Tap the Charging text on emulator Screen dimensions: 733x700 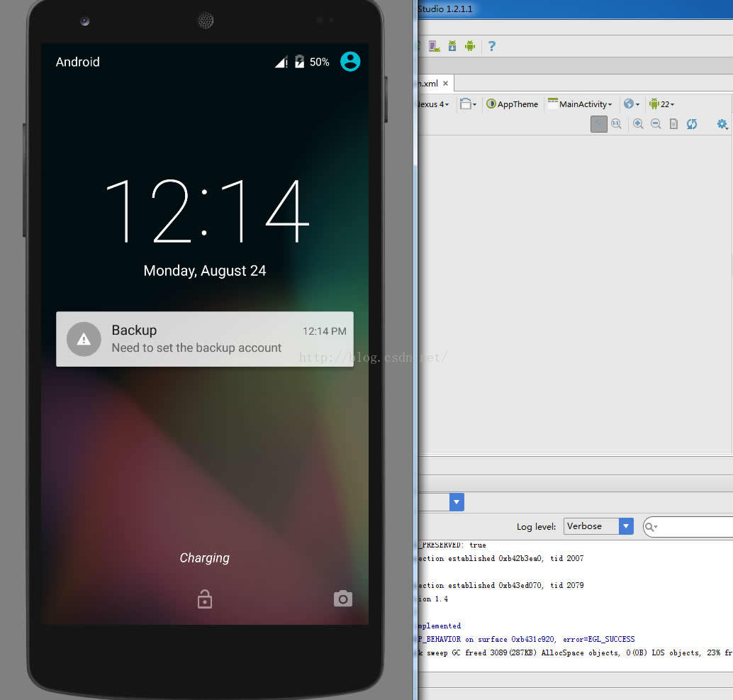pyautogui.click(x=205, y=558)
